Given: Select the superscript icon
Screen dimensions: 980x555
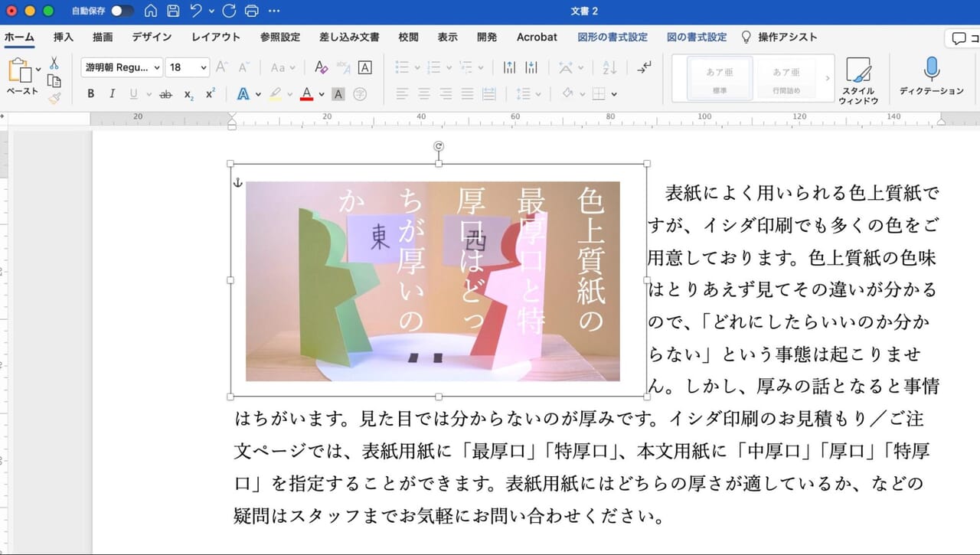Looking at the screenshot, I should [x=210, y=93].
